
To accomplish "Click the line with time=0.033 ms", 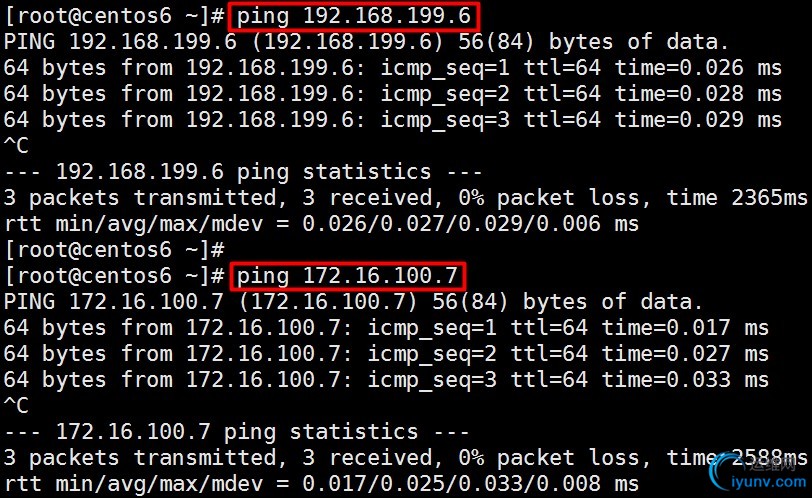I will tap(386, 379).
